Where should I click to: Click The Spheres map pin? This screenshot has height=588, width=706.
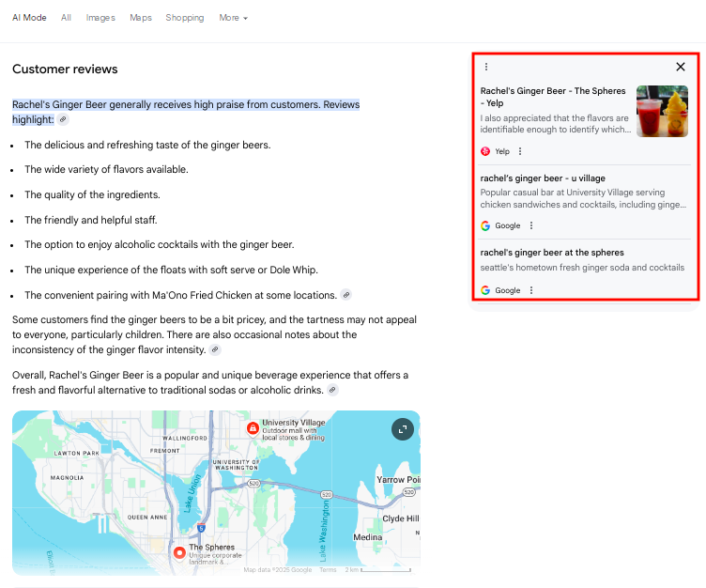point(179,553)
